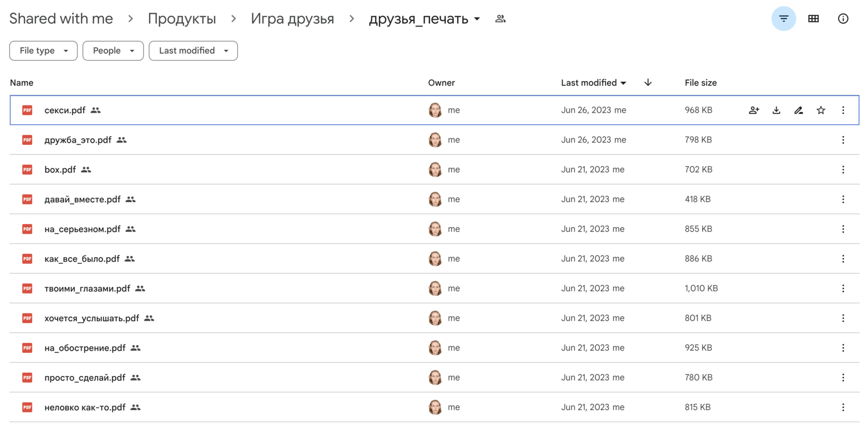Image resolution: width=868 pixels, height=437 pixels.
Task: Toggle the filter bar icon
Action: click(x=783, y=19)
